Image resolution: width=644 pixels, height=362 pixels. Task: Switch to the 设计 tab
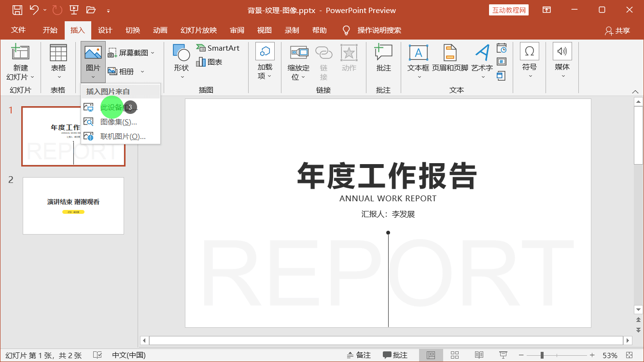pyautogui.click(x=105, y=30)
